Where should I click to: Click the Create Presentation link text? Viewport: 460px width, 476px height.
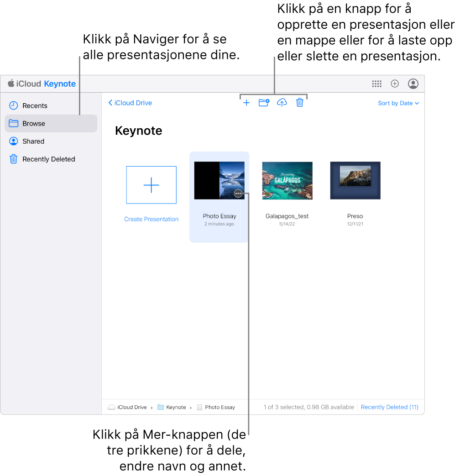pos(151,219)
